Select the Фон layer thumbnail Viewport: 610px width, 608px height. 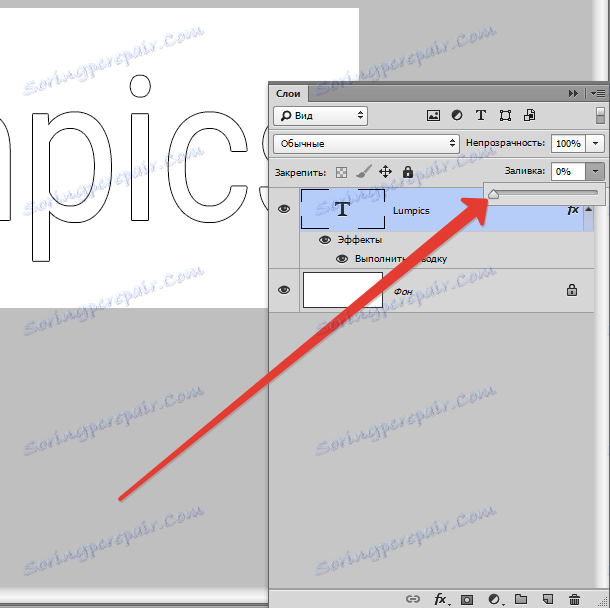343,290
